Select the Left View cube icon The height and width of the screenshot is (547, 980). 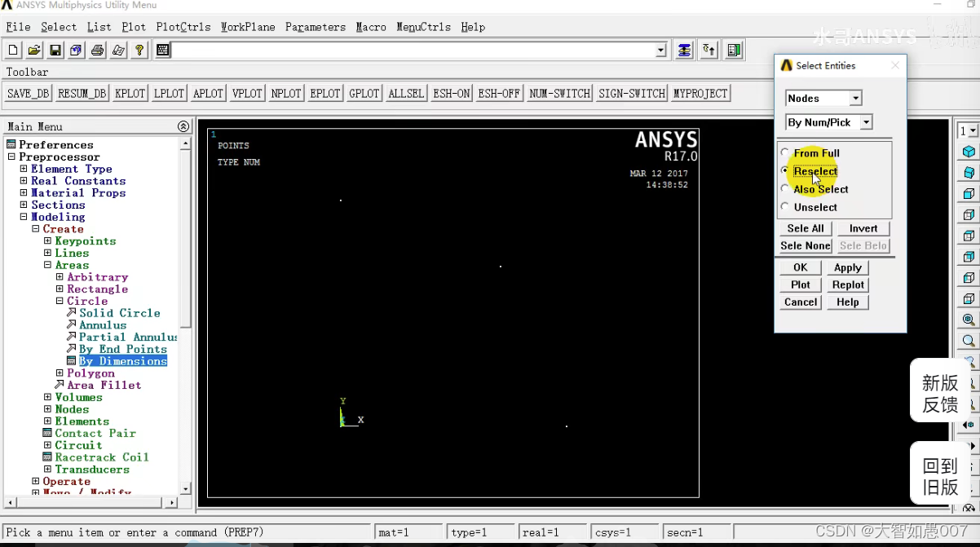click(x=969, y=278)
